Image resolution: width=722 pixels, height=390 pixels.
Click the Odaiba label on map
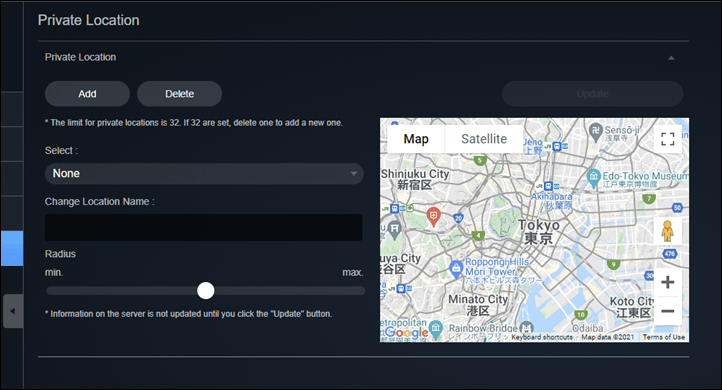(588, 328)
